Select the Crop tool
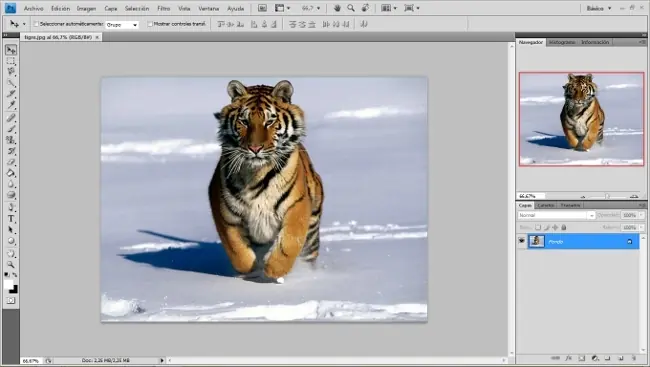This screenshot has width=650, height=367. (11, 94)
